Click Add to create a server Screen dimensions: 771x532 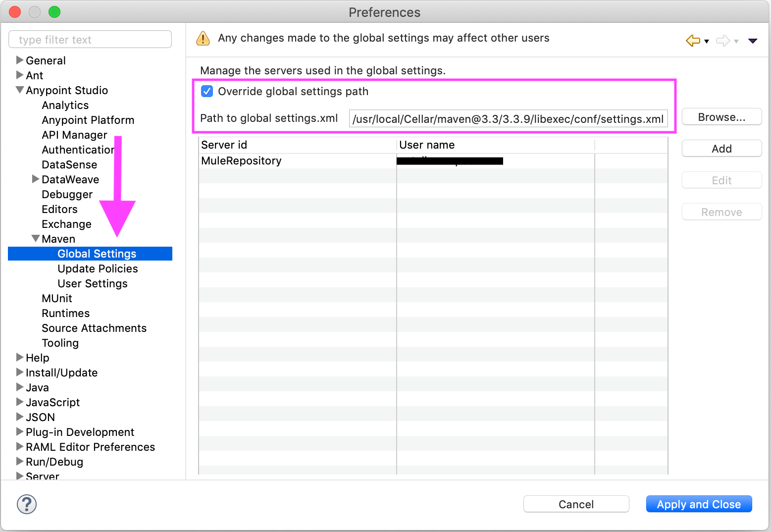(721, 149)
